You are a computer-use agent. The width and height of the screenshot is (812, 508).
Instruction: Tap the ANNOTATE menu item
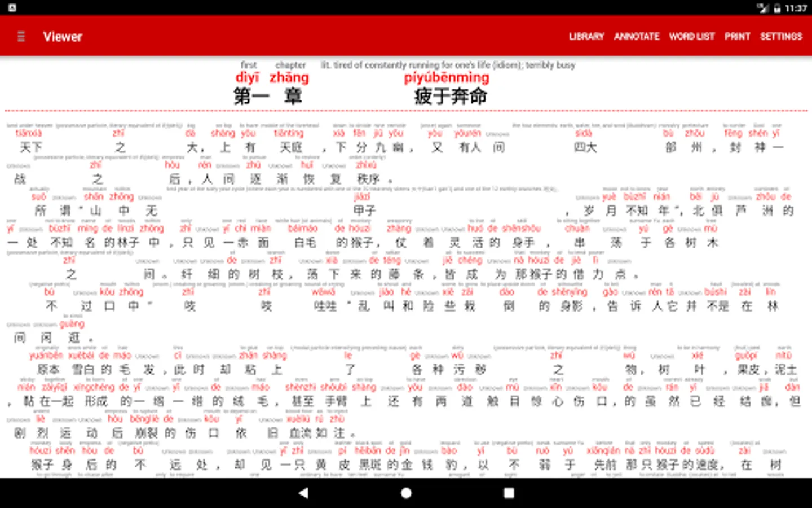point(637,36)
